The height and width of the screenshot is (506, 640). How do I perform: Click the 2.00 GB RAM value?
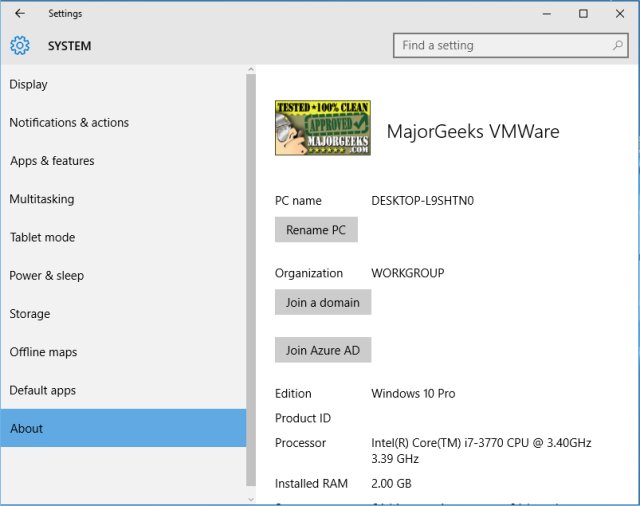tap(391, 484)
